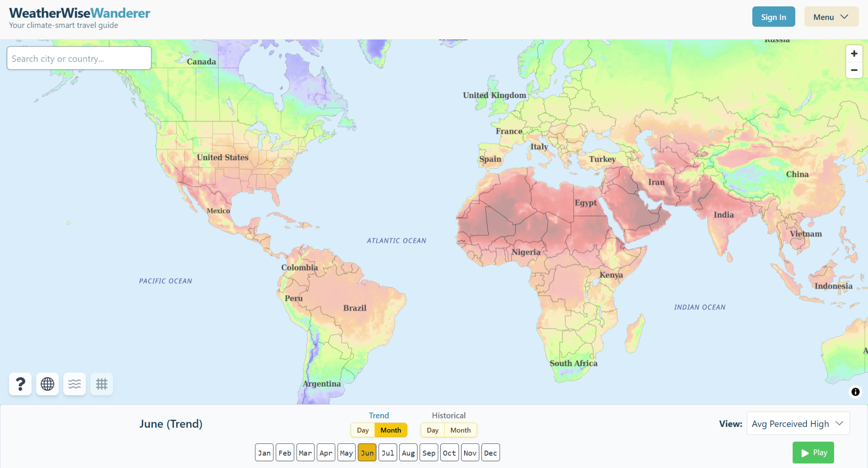This screenshot has width=868, height=468.
Task: Toggle the wind waves overlay icon
Action: tap(75, 384)
